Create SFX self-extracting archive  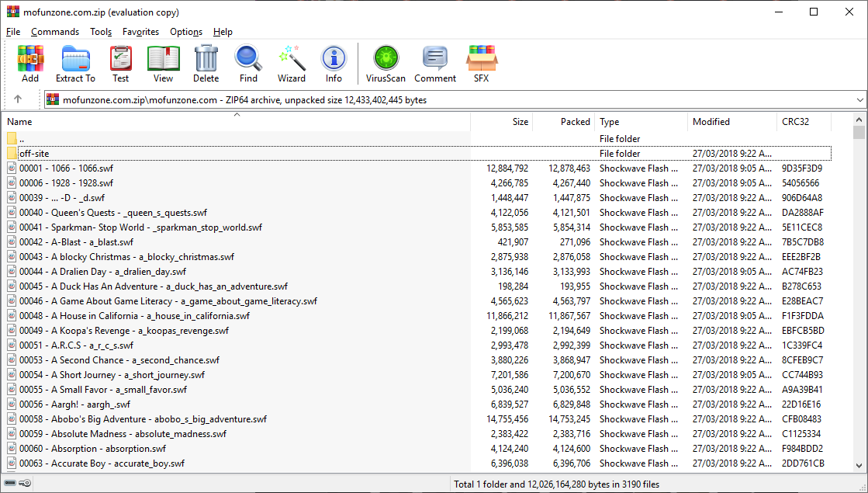point(481,63)
